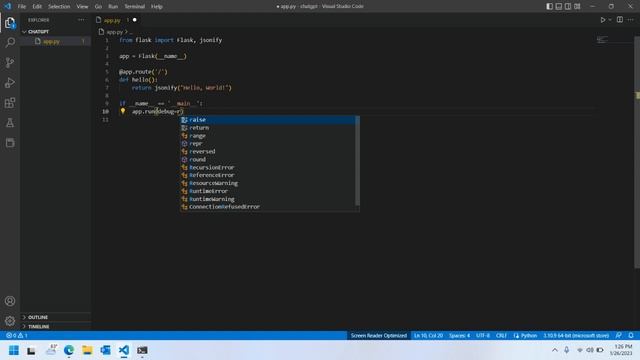The width and height of the screenshot is (640, 360).
Task: Choose the RuntimeWarning suggestion
Action: (x=268, y=199)
